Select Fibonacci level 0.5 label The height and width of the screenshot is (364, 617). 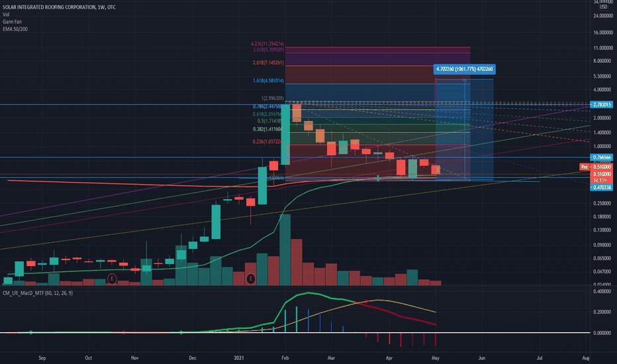270,121
